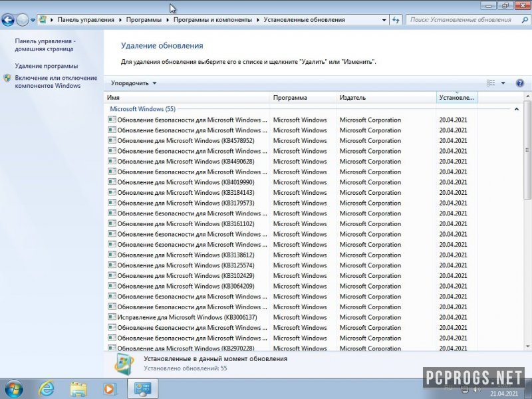Select the 'Панель управления' breadcrumb
This screenshot has width=532, height=399.
pyautogui.click(x=86, y=20)
